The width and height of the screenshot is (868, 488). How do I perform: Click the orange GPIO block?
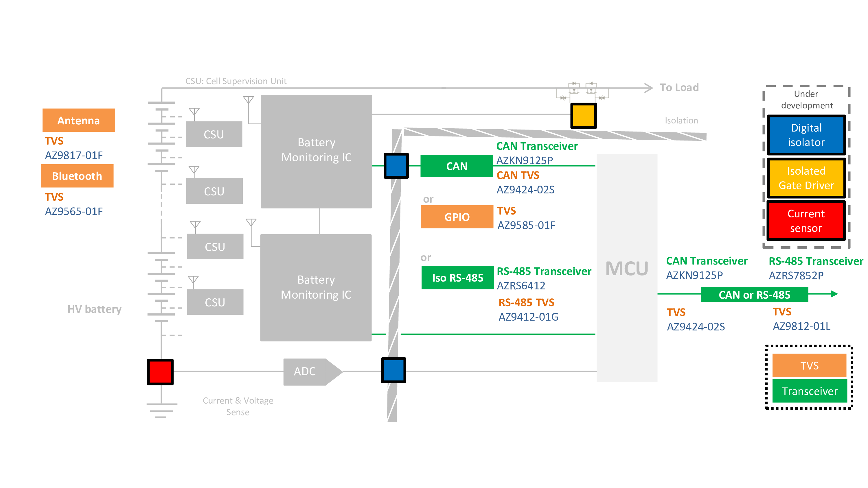[x=457, y=217]
